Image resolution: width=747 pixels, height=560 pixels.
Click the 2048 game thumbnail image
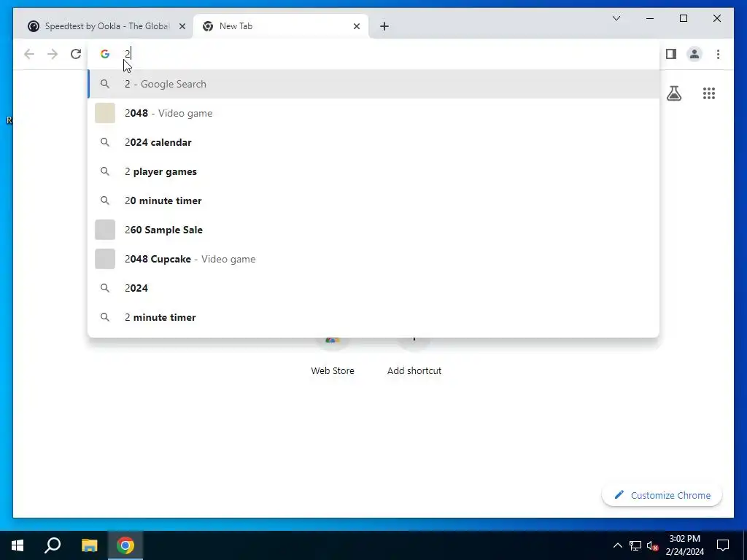click(105, 113)
